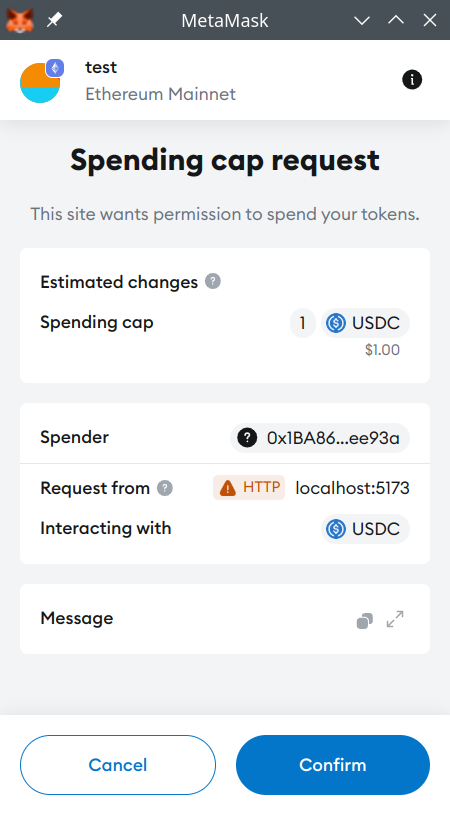Viewport: 450px width, 815px height.
Task: Click the question mark icon in the Spender pill
Action: (247, 438)
